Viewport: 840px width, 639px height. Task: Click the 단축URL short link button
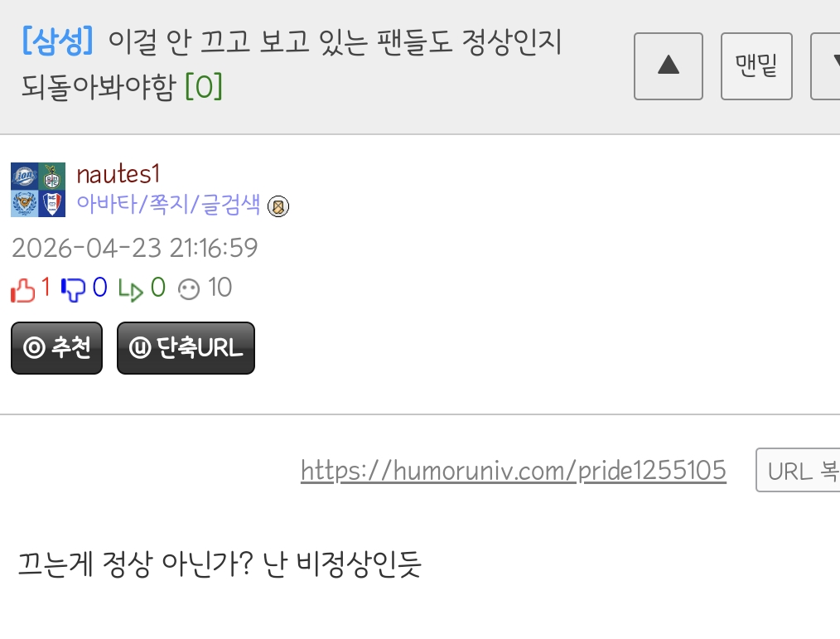coord(186,348)
